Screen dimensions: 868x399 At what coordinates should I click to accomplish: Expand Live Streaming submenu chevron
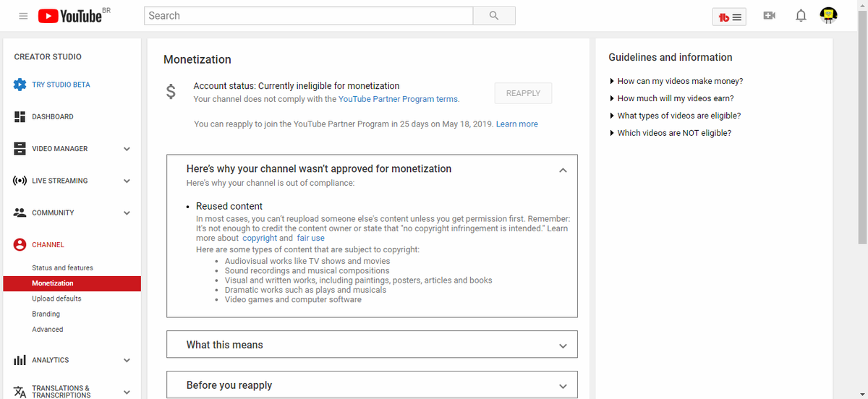pos(127,181)
